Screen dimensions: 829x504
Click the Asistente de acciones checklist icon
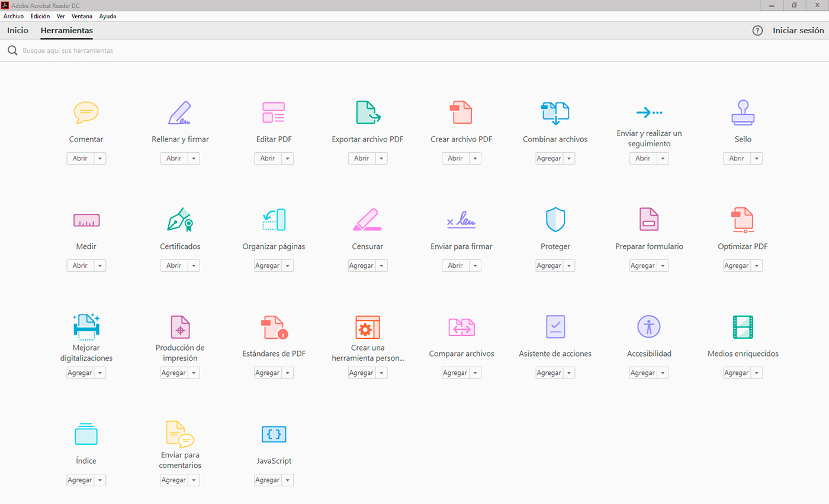(555, 327)
